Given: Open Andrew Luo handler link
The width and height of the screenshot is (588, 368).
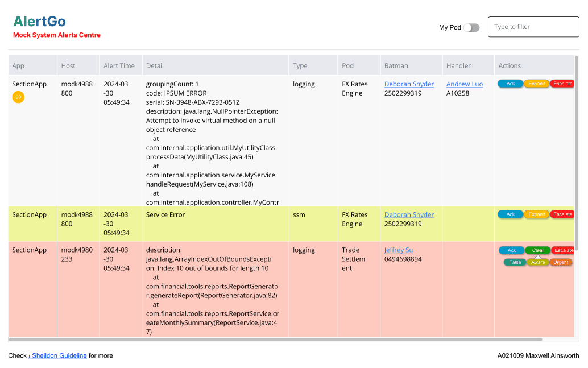Looking at the screenshot, I should coord(464,84).
